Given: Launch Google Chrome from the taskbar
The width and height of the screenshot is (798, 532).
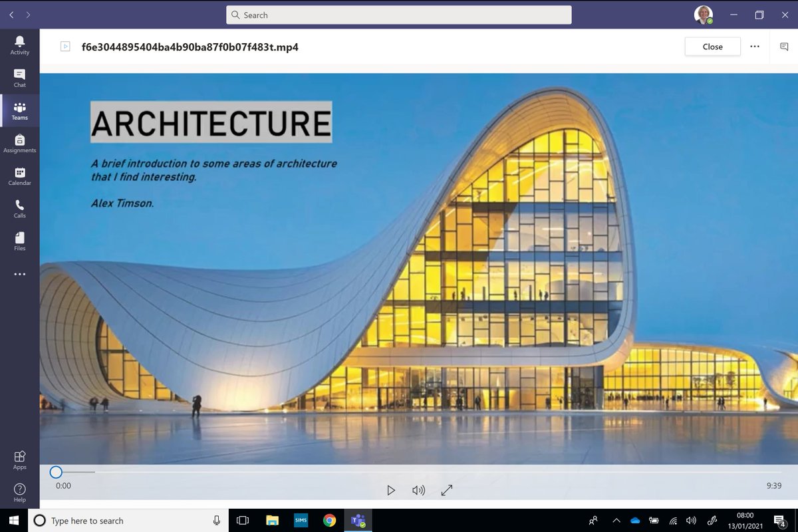Looking at the screenshot, I should pyautogui.click(x=329, y=521).
